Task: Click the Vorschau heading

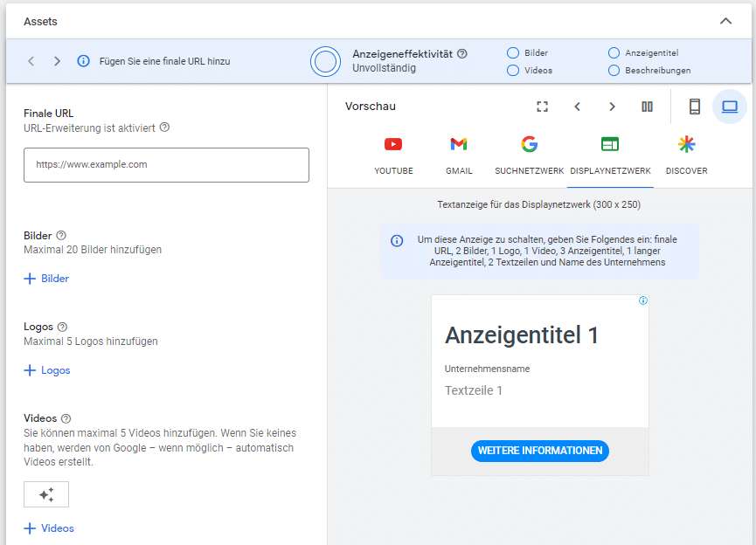Action: pos(371,107)
